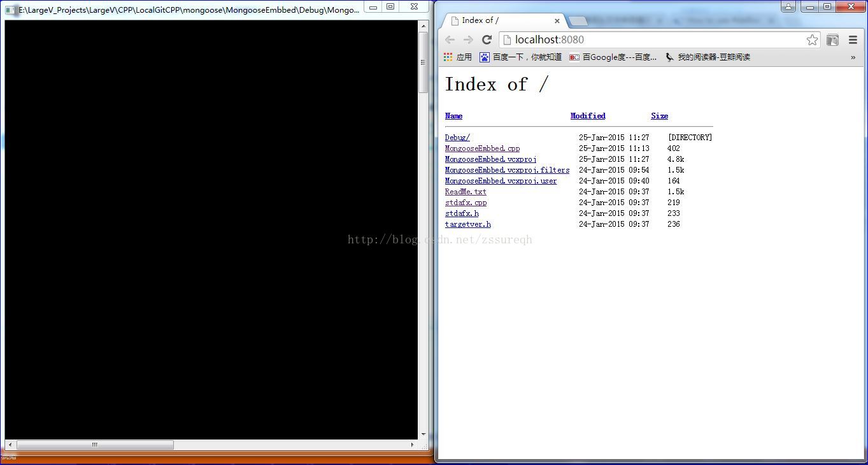Click the console window system icon

tap(10, 10)
